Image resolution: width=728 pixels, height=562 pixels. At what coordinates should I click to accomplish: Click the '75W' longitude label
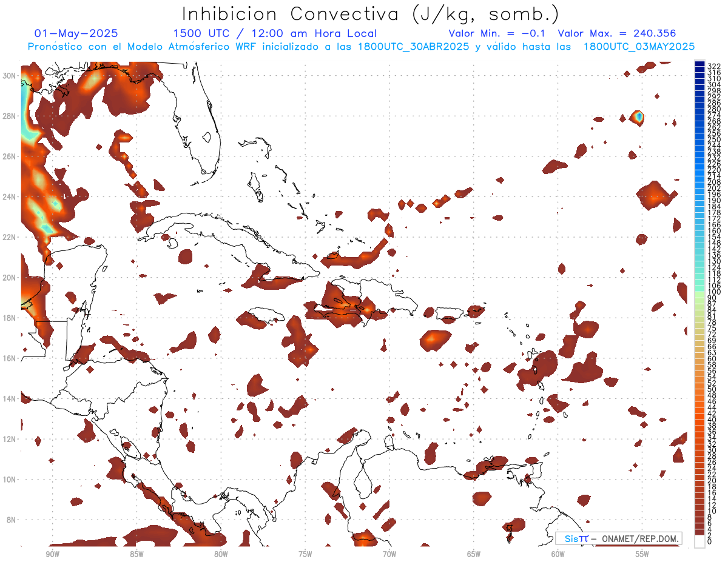pyautogui.click(x=305, y=554)
